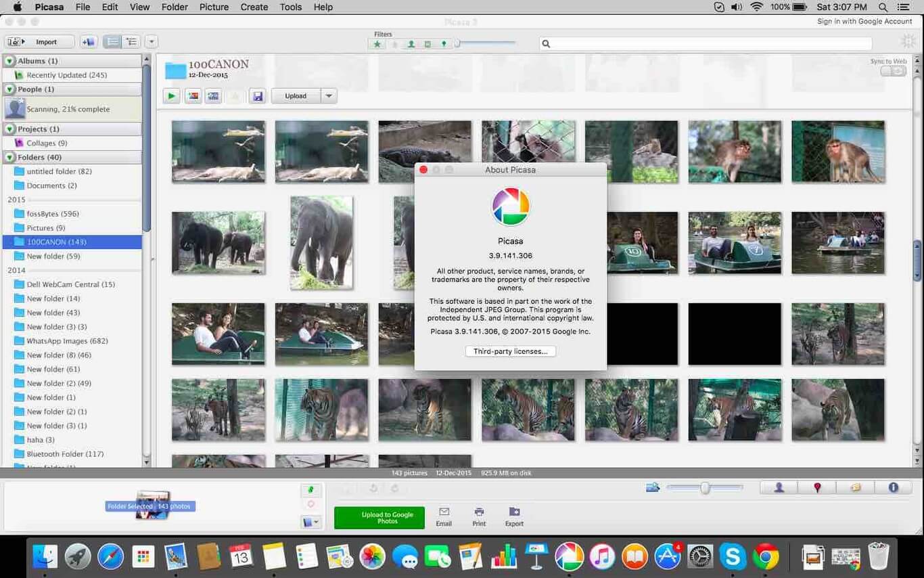924x578 pixels.
Task: Click the Export button
Action: (x=514, y=516)
